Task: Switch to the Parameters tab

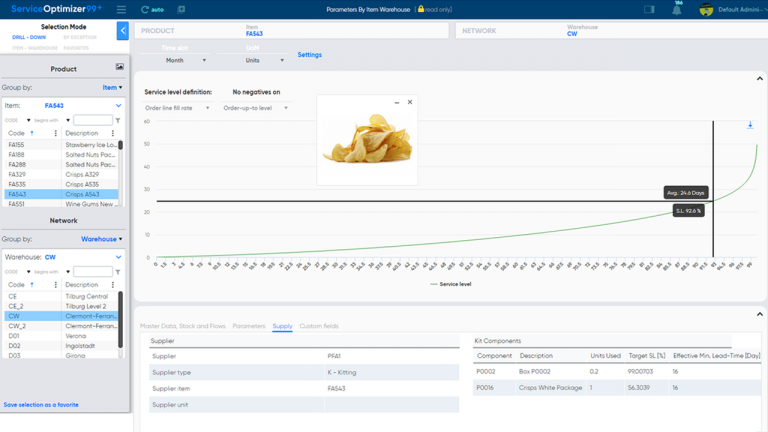Action: 249,326
